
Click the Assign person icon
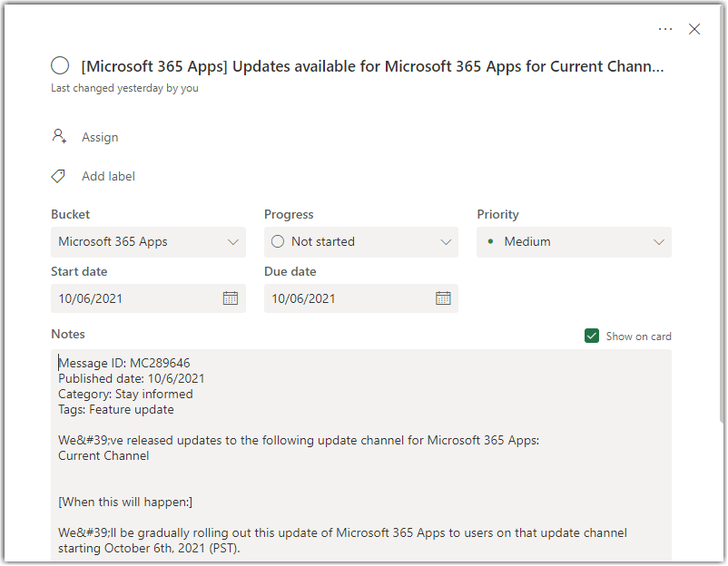59,136
